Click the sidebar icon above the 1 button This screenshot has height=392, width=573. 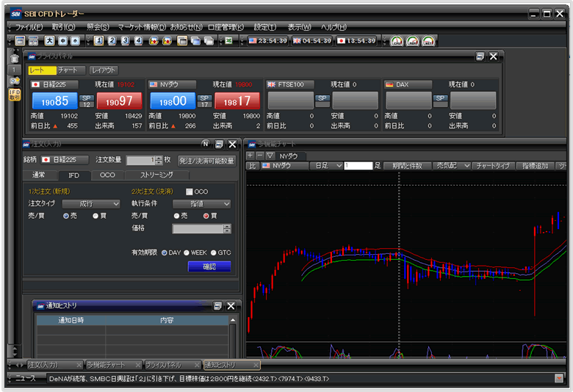tap(14, 59)
